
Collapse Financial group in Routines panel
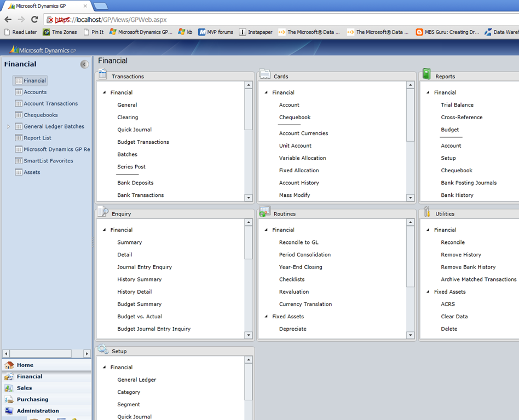pyautogui.click(x=266, y=230)
